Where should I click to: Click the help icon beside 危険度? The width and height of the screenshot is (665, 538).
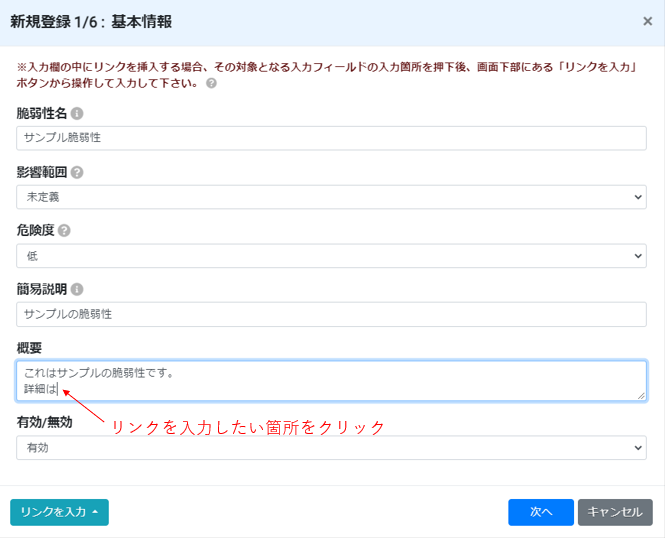coord(64,231)
